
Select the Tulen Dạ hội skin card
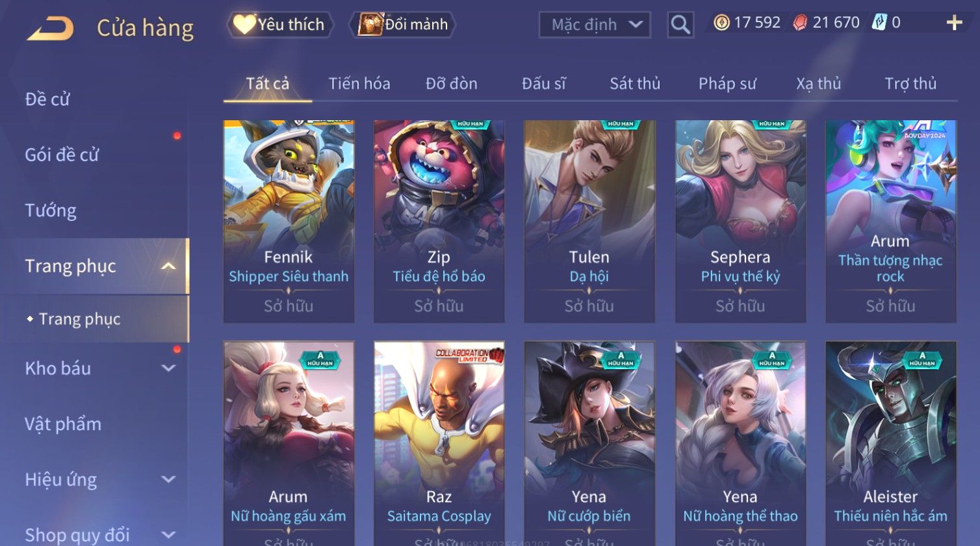(589, 221)
